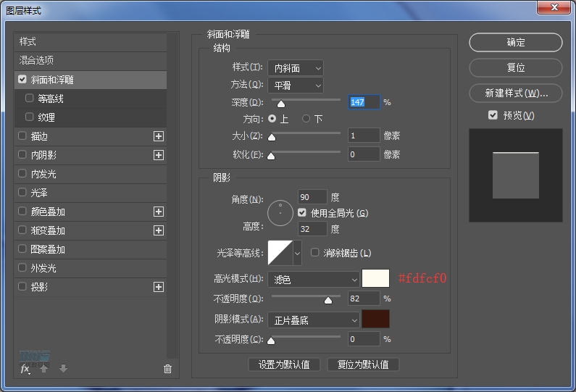The height and width of the screenshot is (392, 576).
Task: Click the plus icon next to 描边
Action: (x=159, y=136)
